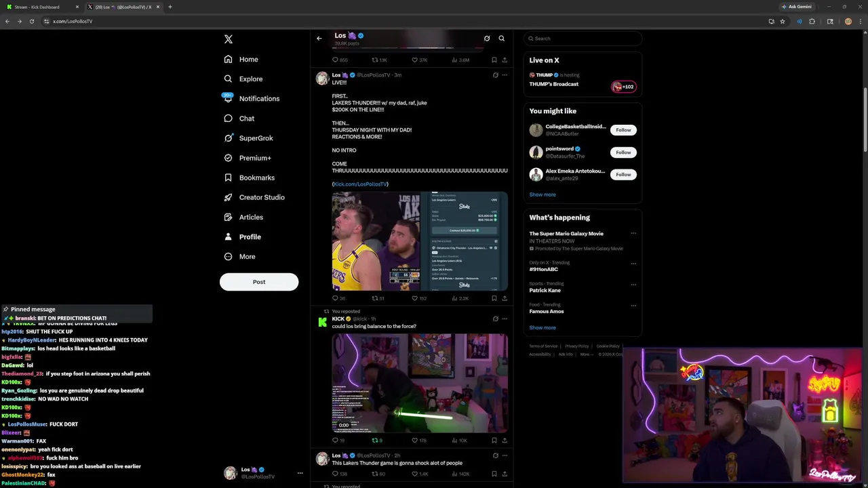
Task: Share the LIVE!!! post
Action: tap(505, 298)
